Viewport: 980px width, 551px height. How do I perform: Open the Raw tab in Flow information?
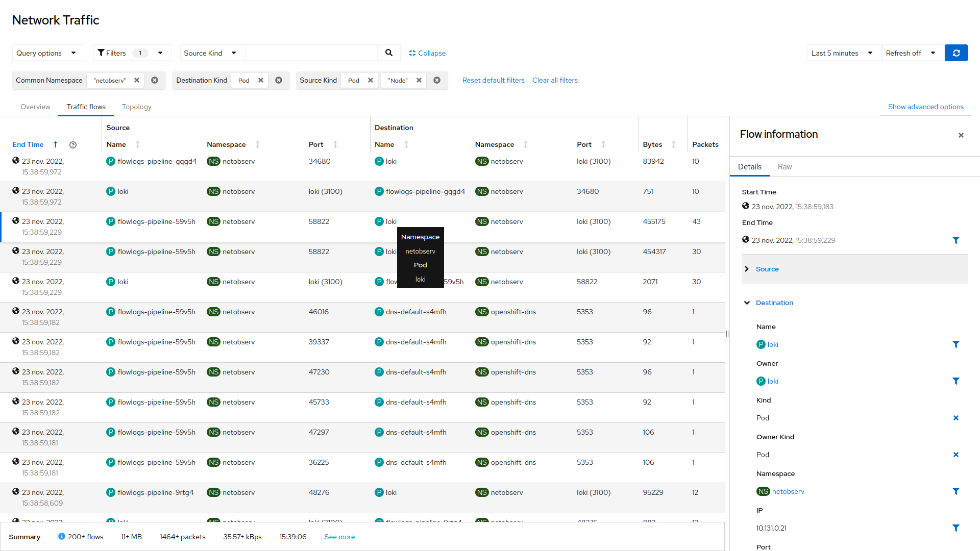pos(785,167)
